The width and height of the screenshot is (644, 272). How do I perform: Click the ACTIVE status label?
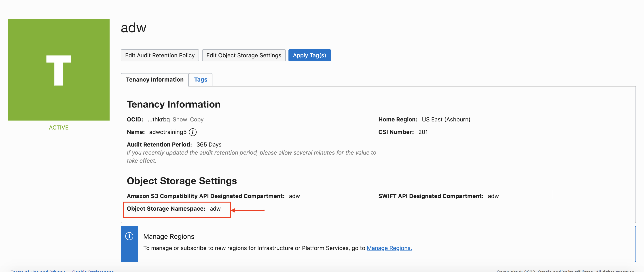coord(59,127)
